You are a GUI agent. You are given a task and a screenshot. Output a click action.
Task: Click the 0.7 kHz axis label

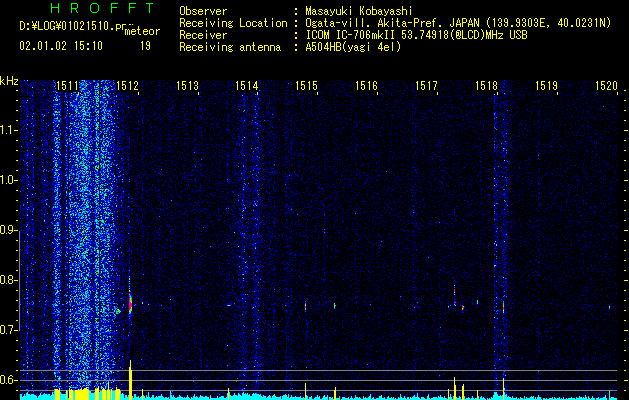(x=9, y=330)
